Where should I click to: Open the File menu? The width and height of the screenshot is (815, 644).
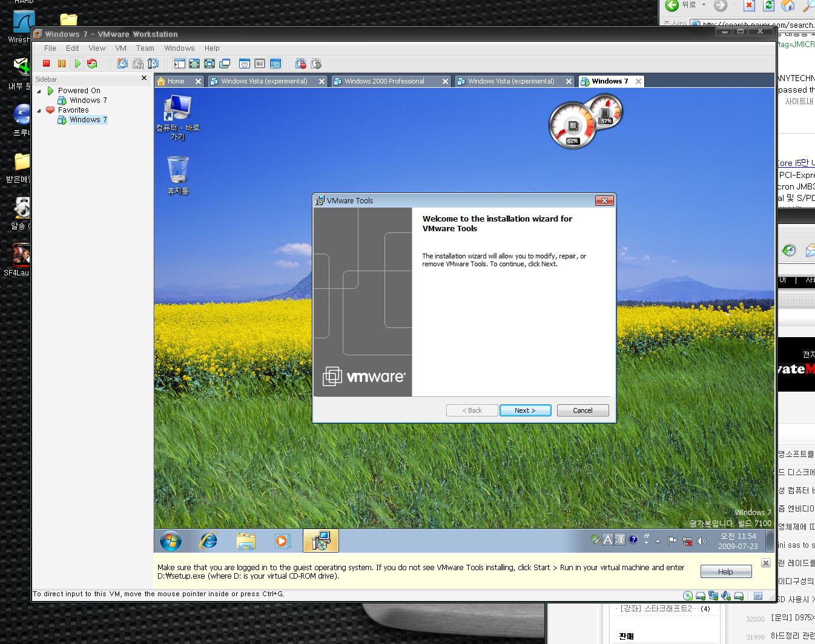click(50, 48)
